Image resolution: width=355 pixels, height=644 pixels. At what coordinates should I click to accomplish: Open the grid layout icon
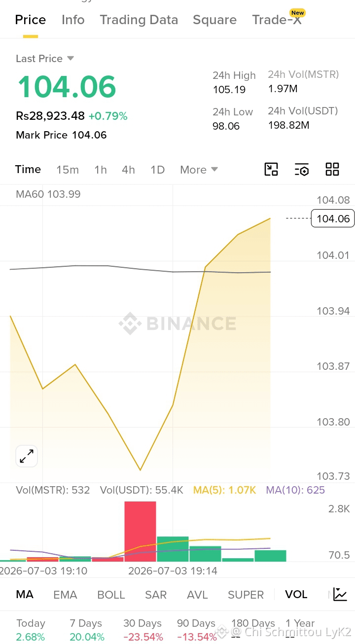[x=332, y=169]
